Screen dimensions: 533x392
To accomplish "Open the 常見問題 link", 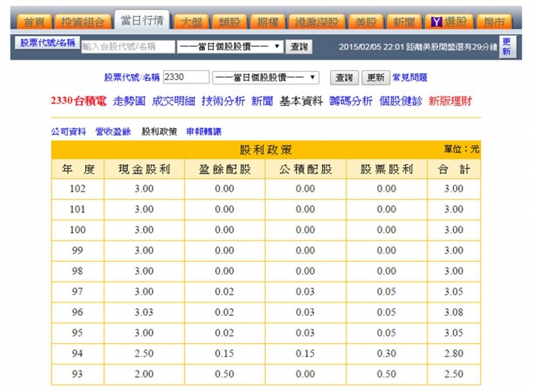I will [409, 78].
